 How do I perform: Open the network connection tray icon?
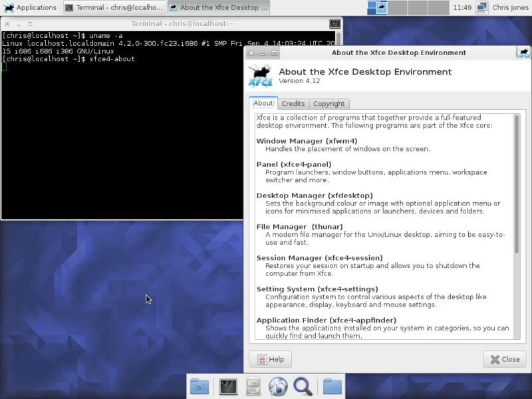tap(481, 7)
